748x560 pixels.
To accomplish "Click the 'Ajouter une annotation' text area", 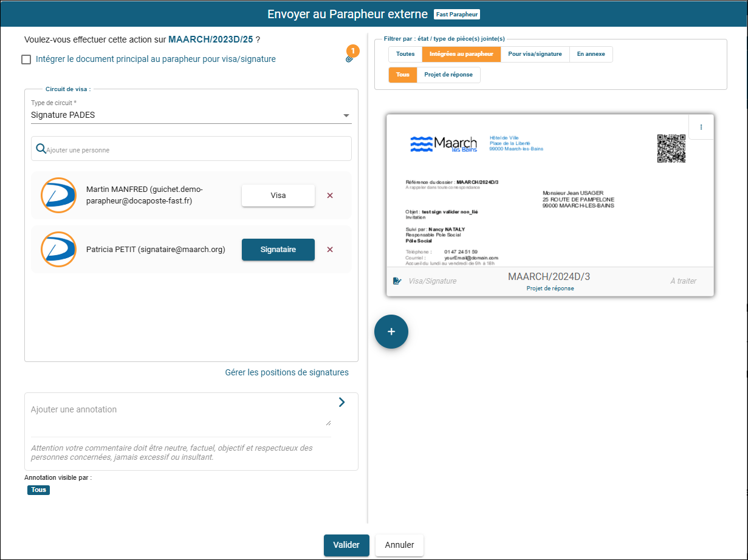I will tap(180, 415).
